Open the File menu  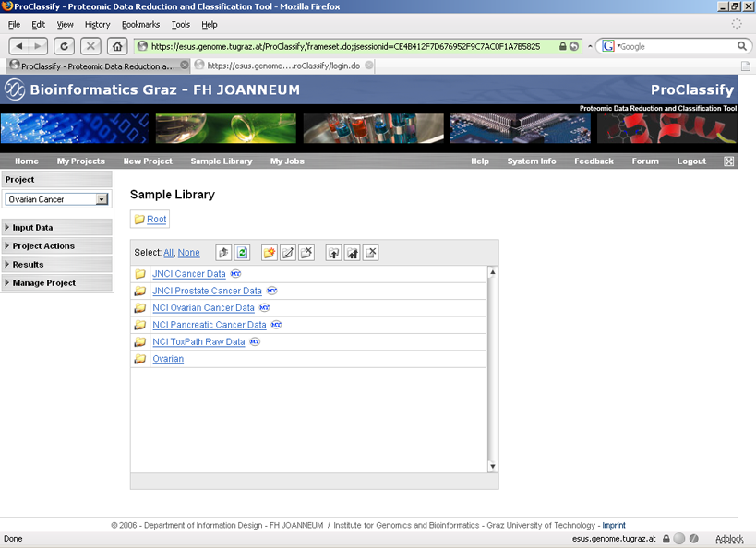[14, 25]
